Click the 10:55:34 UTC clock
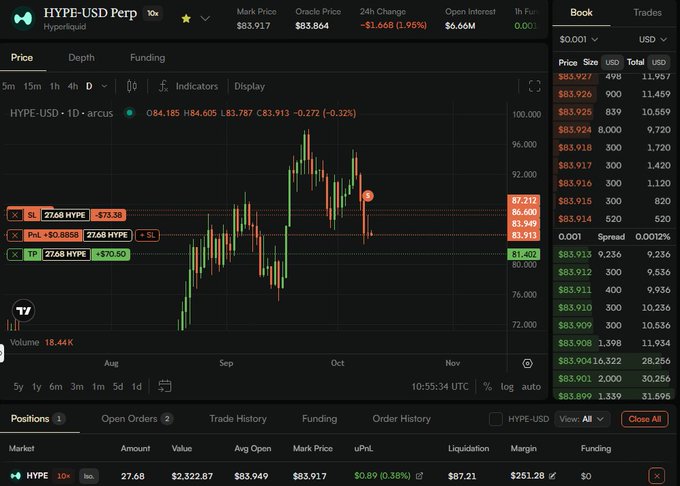680x486 pixels. (440, 386)
